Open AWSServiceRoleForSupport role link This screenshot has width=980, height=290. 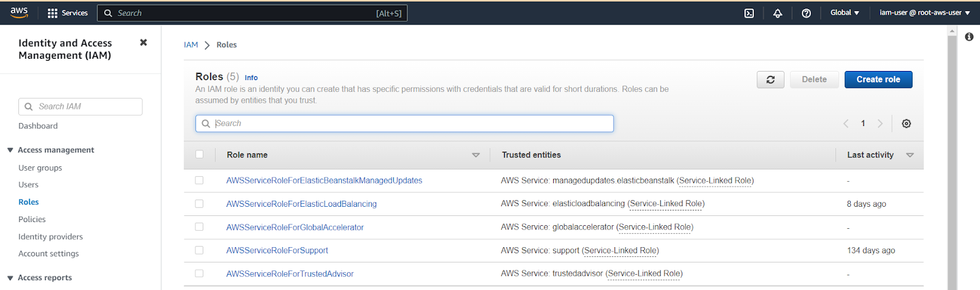pos(277,250)
